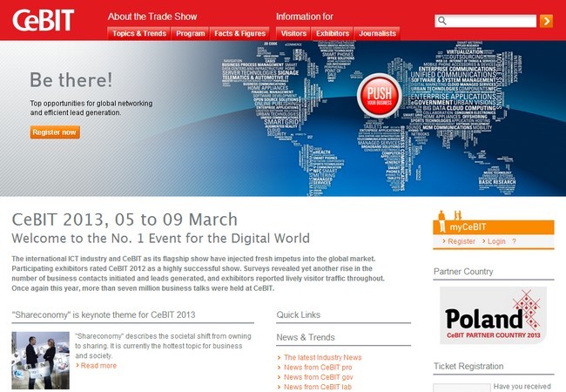Screen dimensions: 566x392
Task: Click the orange search arrow button
Action: (546, 21)
